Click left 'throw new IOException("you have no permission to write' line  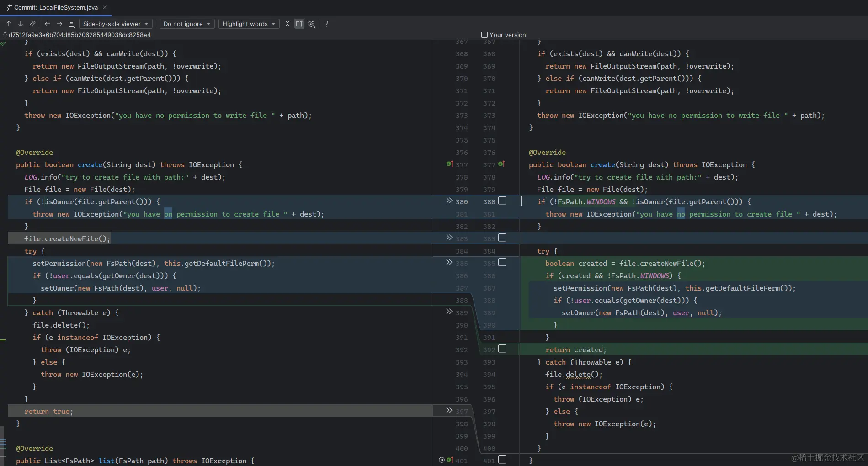coord(168,115)
